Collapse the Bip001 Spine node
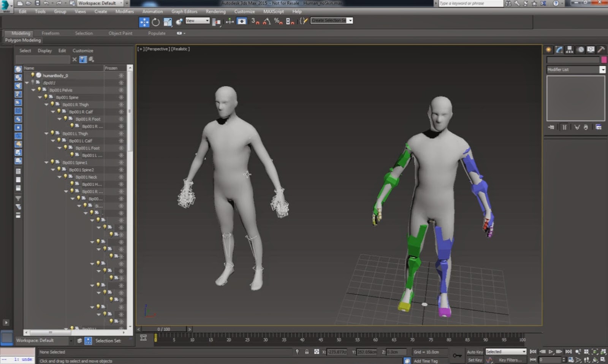Screen dimensions: 608x364 40,97
